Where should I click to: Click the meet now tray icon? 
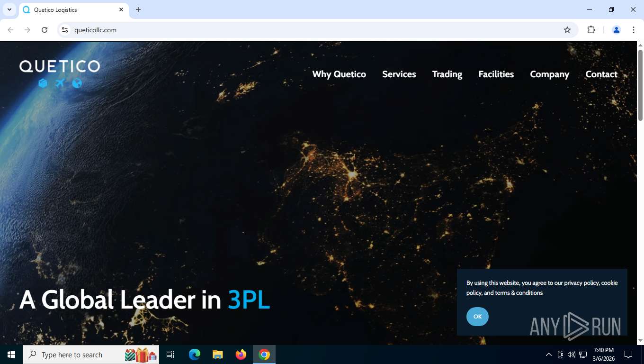560,355
